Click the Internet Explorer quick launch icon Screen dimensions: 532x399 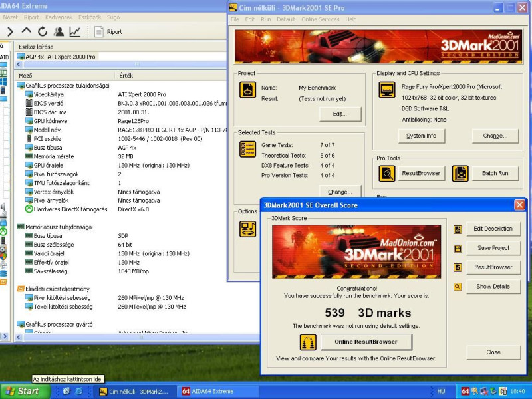(x=79, y=391)
